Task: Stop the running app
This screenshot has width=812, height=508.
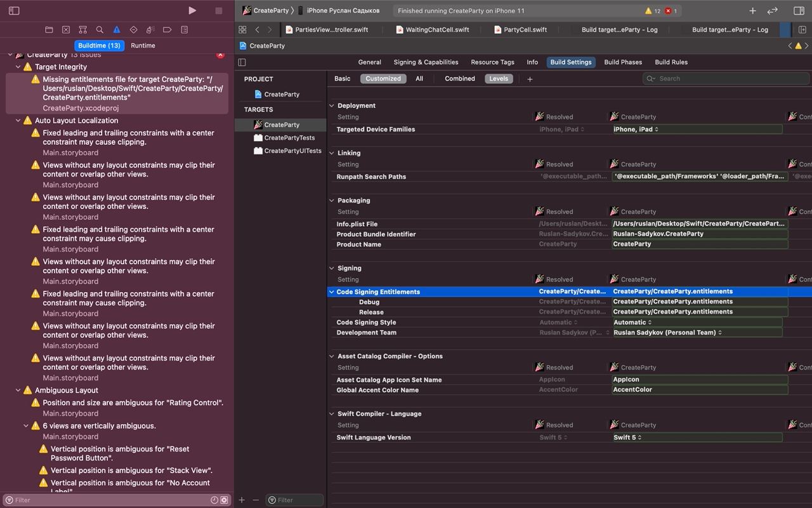Action: click(219, 11)
